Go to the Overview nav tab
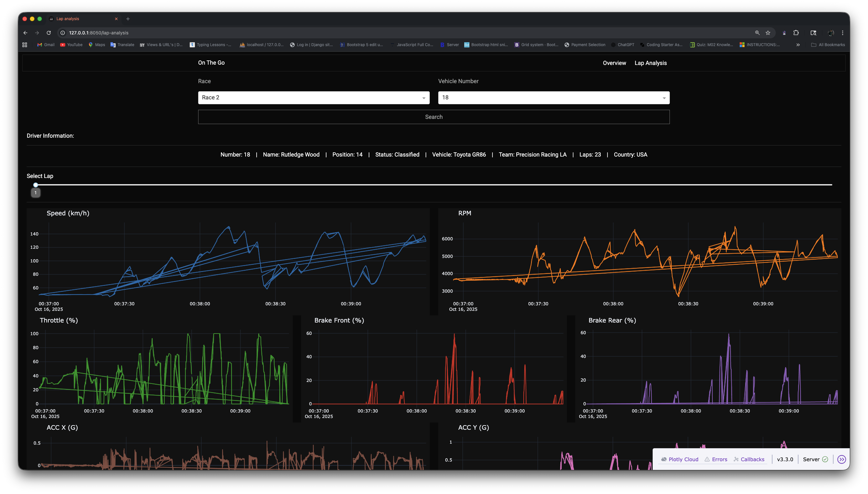The image size is (868, 494). tap(614, 63)
